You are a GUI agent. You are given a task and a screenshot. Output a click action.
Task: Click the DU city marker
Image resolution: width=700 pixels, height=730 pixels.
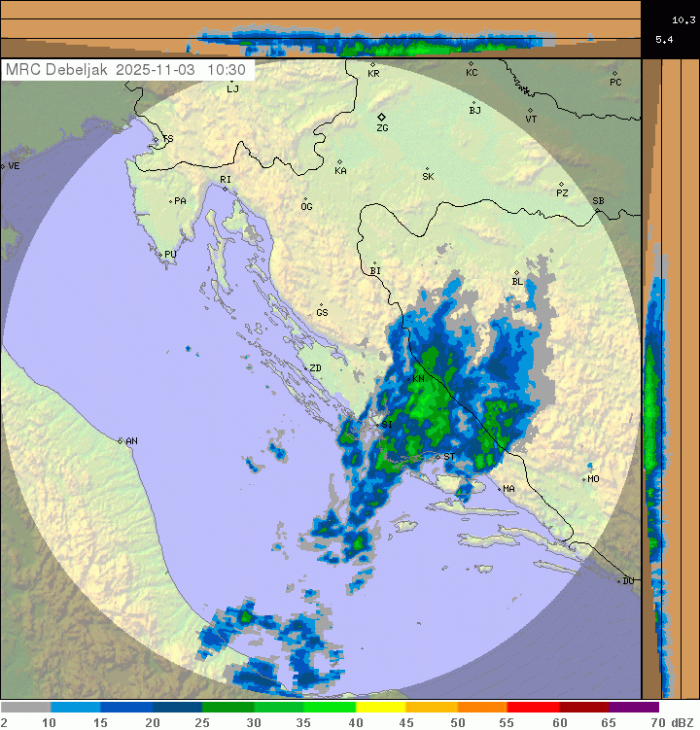(x=620, y=581)
